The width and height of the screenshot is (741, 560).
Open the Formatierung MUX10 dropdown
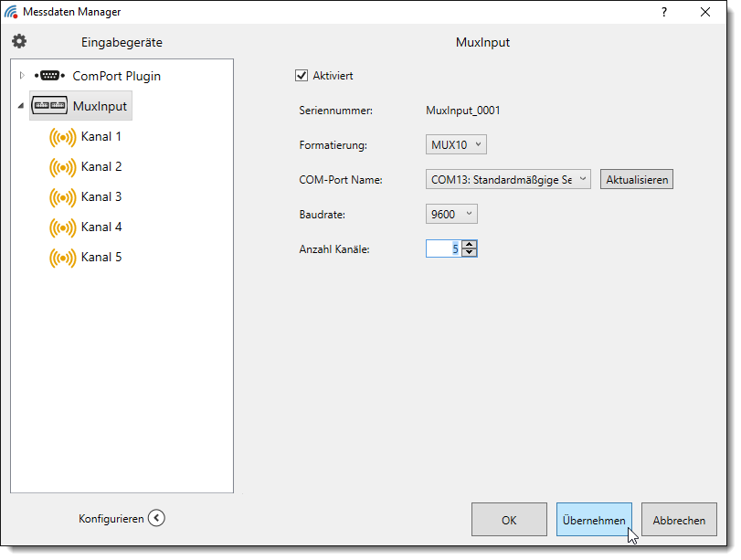tap(457, 144)
